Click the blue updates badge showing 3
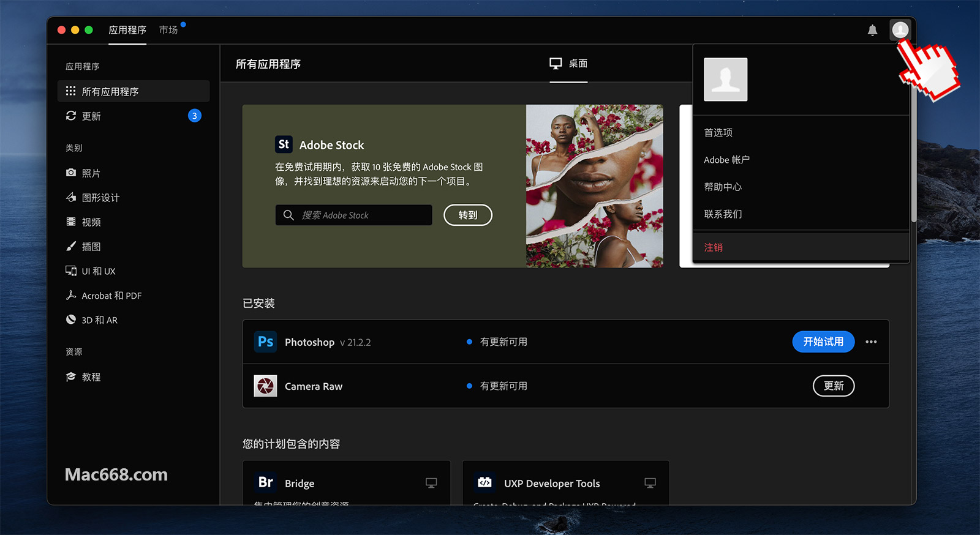The image size is (980, 535). [x=194, y=116]
